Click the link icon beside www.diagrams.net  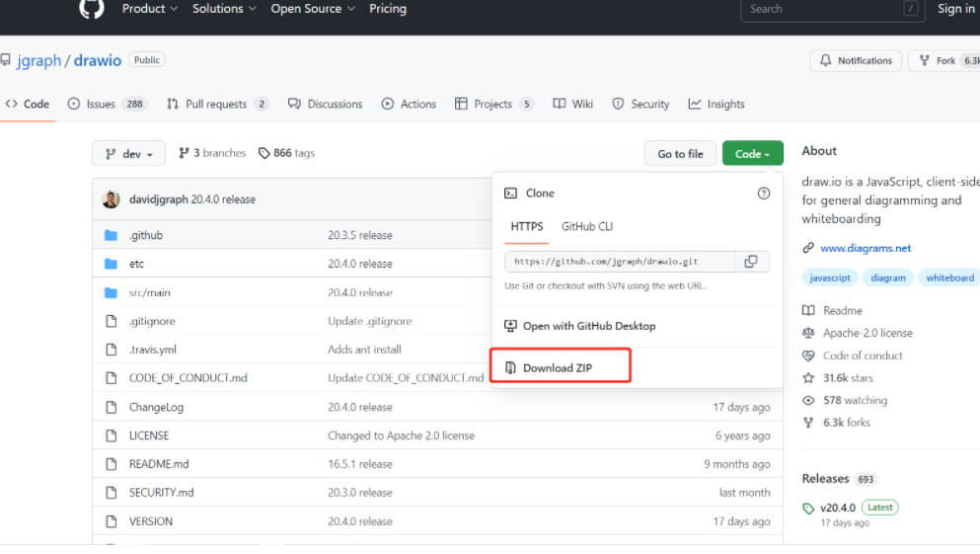(808, 248)
